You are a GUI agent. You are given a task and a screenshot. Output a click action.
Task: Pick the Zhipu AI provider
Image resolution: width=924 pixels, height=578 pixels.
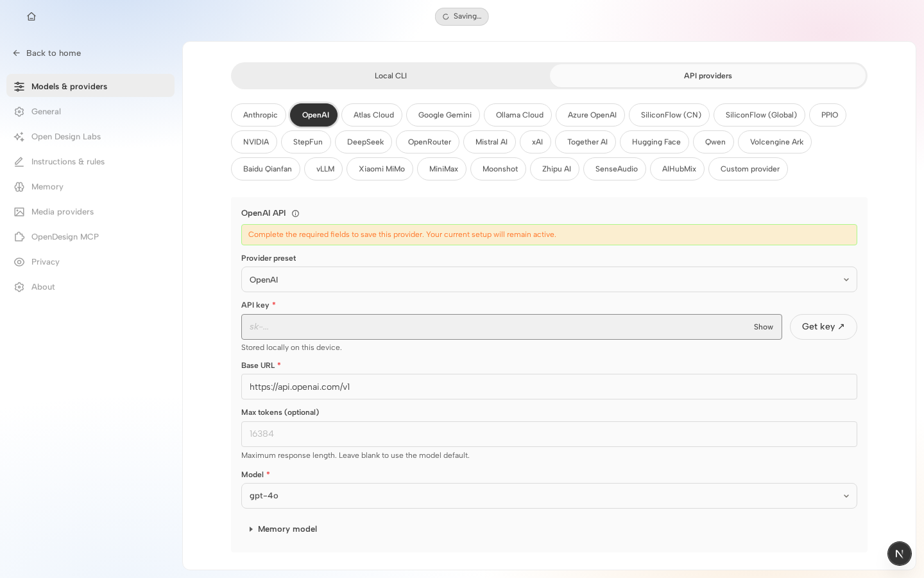tap(555, 169)
